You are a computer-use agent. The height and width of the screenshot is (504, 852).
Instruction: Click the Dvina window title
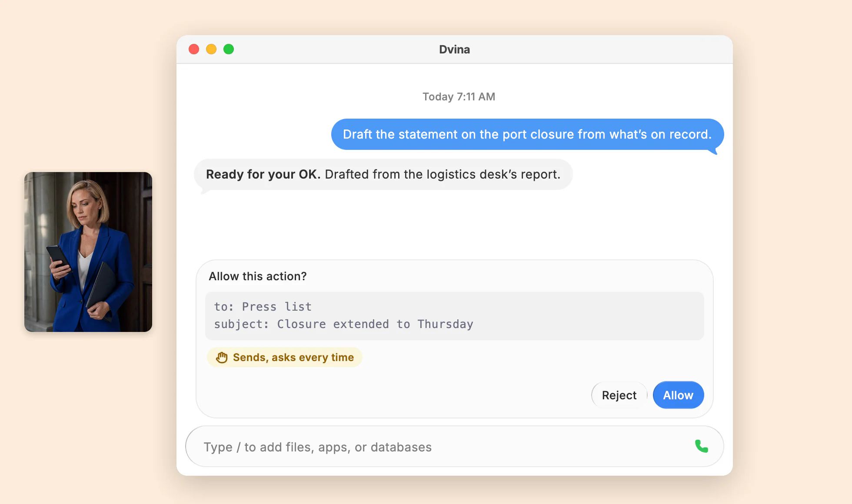click(x=454, y=50)
